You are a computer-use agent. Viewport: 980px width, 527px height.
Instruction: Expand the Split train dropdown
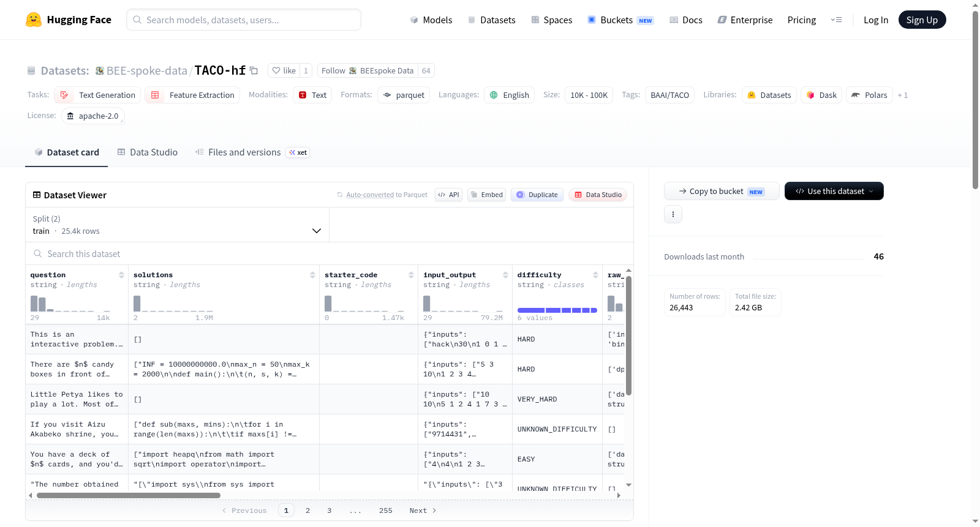pyautogui.click(x=178, y=225)
